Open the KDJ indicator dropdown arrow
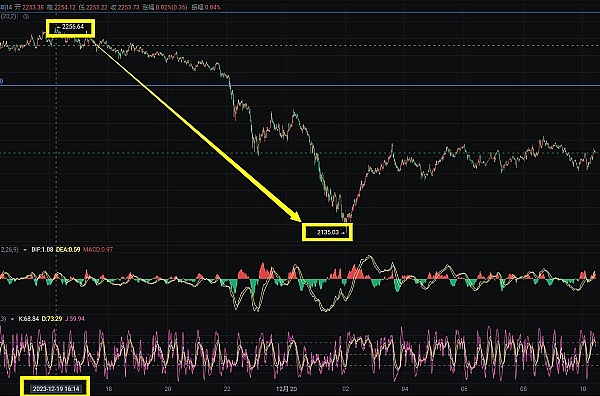The height and width of the screenshot is (396, 600). (x=13, y=319)
